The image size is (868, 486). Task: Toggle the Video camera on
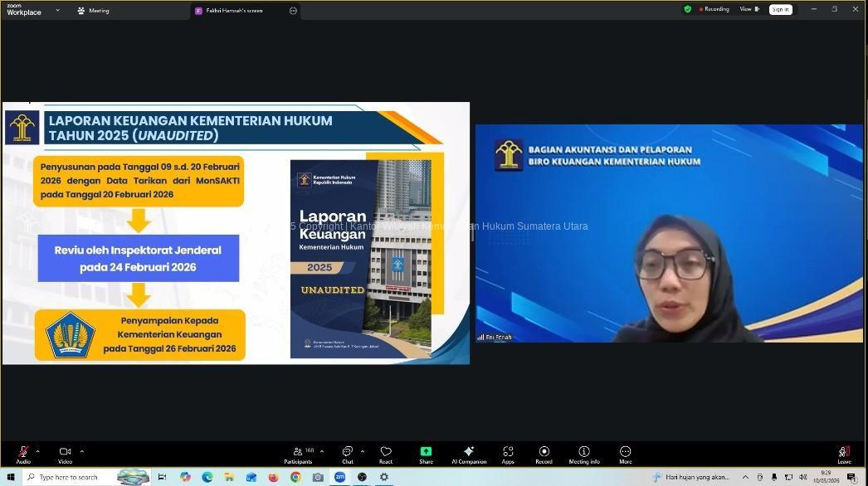click(x=65, y=453)
